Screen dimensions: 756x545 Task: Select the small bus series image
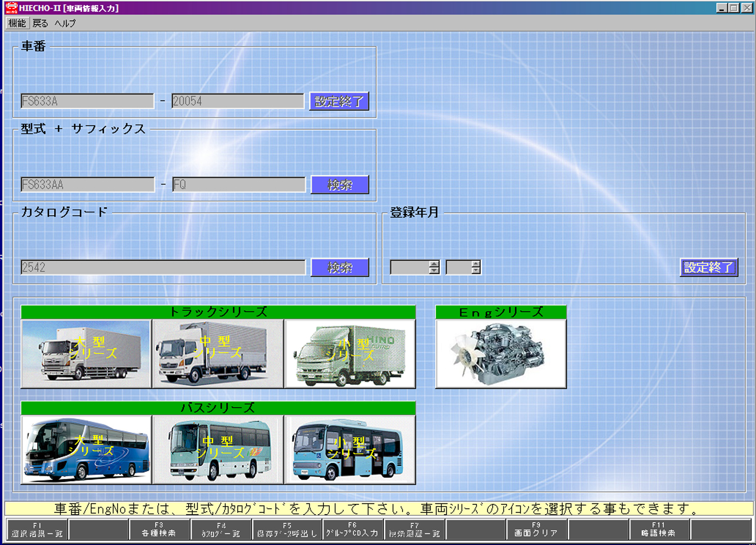click(x=350, y=450)
